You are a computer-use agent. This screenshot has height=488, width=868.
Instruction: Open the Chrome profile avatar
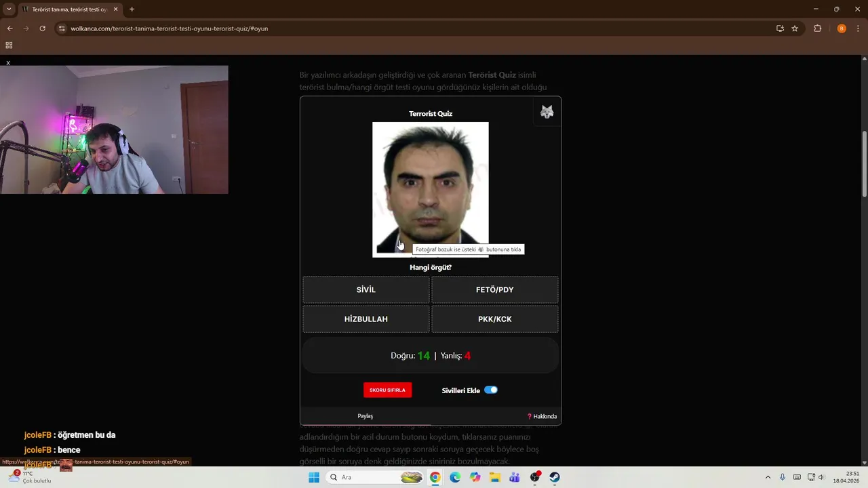tap(842, 28)
